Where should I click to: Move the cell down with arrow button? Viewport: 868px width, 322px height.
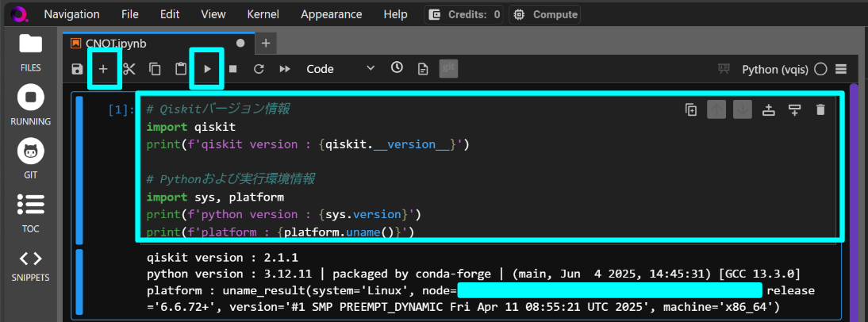743,110
